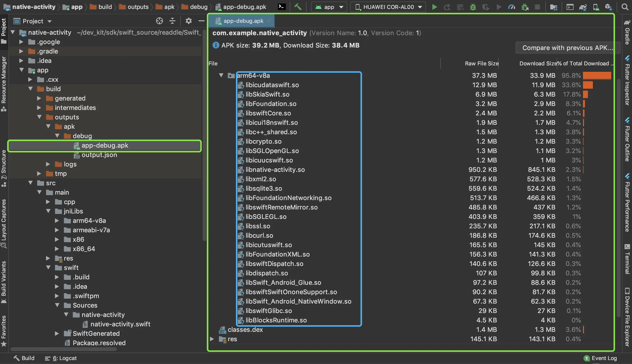Viewport: 632px width, 364px height.
Task: Open Project panel gear settings
Action: click(x=188, y=21)
